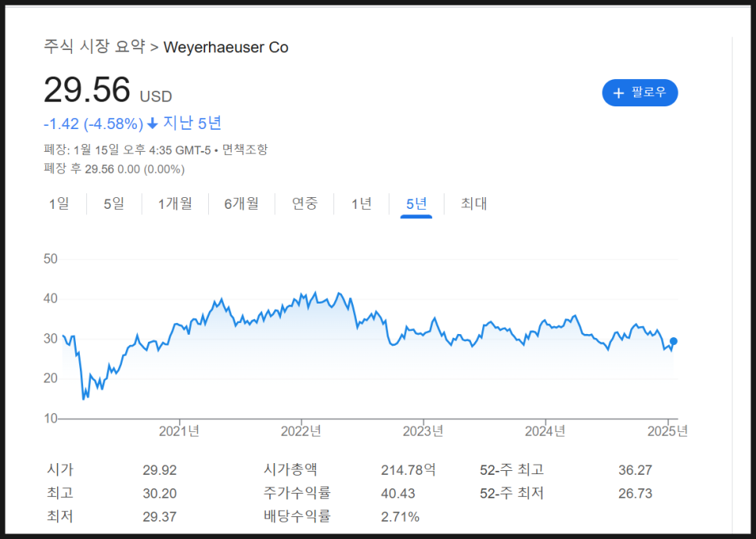The height and width of the screenshot is (539, 756).
Task: Click the 시가총액 label
Action: (x=290, y=469)
